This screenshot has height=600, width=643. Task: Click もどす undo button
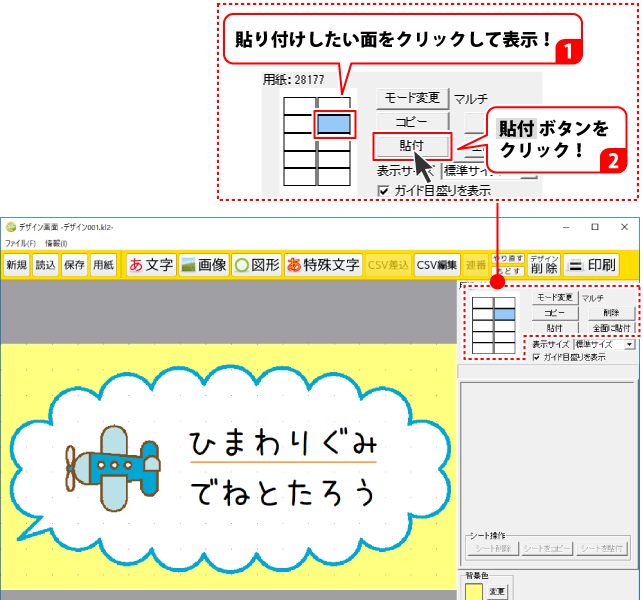508,271
